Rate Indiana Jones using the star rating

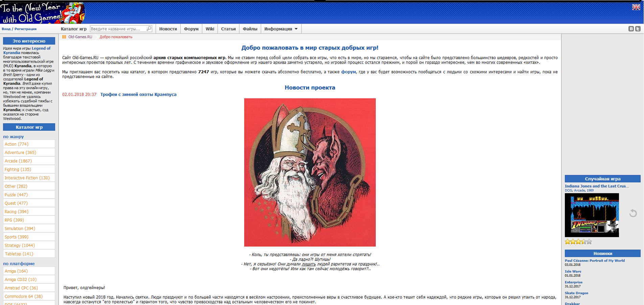point(578,242)
